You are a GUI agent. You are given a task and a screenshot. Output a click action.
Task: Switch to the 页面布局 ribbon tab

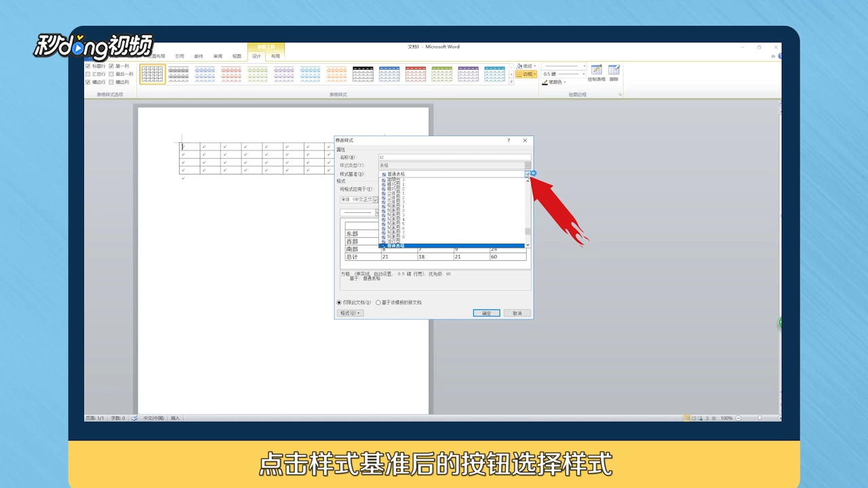[x=157, y=56]
